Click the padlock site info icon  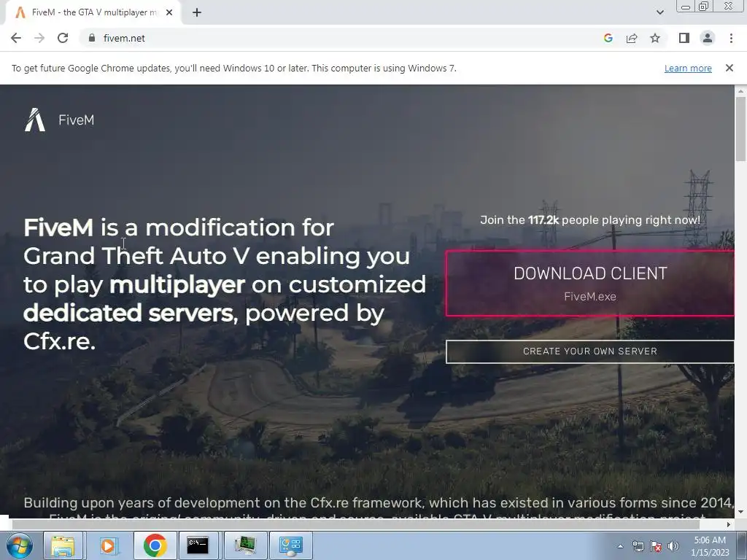[92, 38]
